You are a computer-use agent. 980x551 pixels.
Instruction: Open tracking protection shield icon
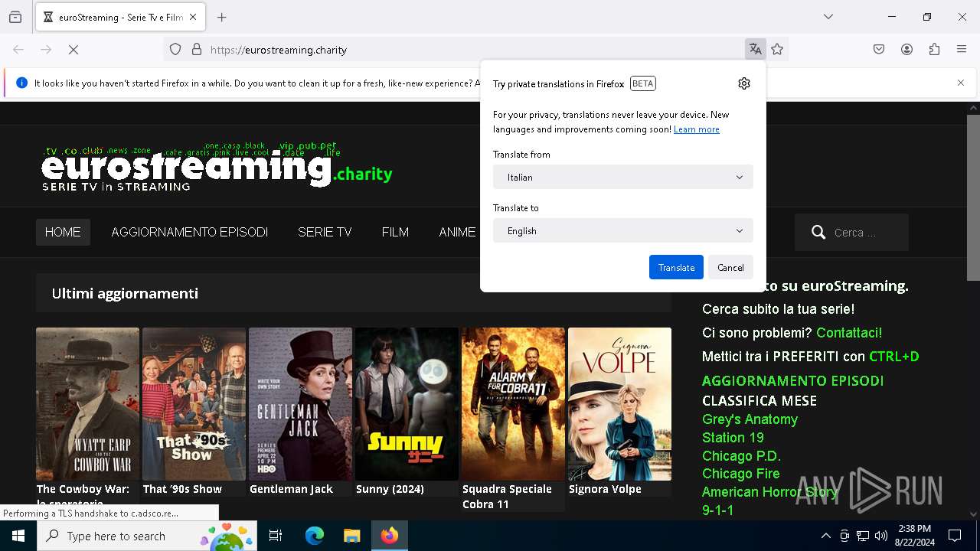point(175,50)
